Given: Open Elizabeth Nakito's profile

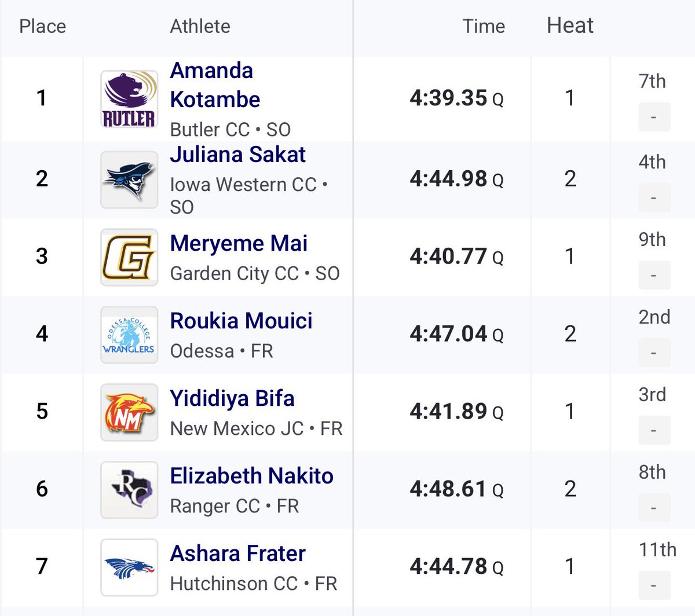Looking at the screenshot, I should [x=252, y=476].
